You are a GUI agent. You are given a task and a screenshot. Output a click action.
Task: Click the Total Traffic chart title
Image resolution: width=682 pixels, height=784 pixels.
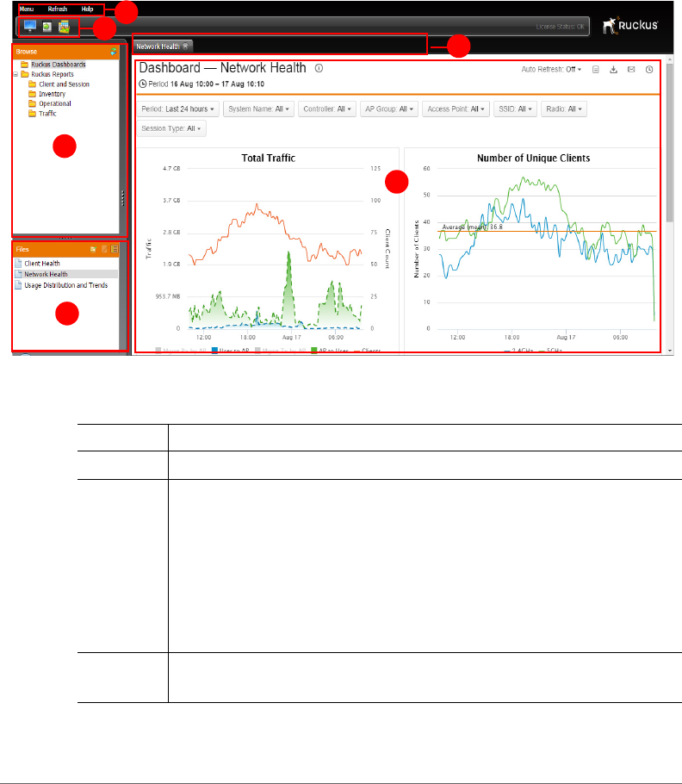coord(269,158)
